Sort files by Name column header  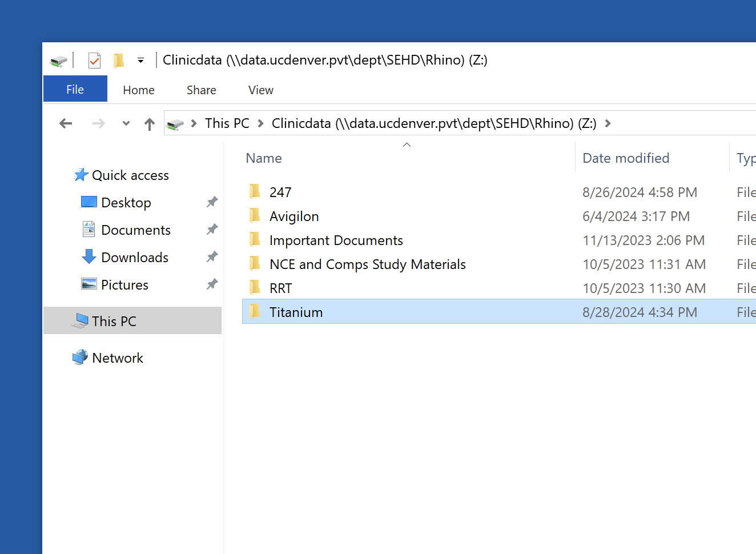(x=264, y=158)
